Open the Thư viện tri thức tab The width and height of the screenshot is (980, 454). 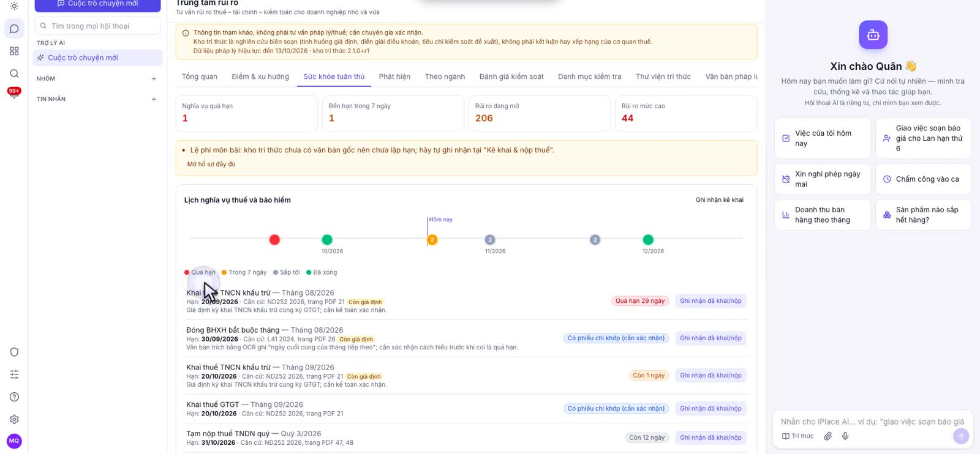[663, 76]
